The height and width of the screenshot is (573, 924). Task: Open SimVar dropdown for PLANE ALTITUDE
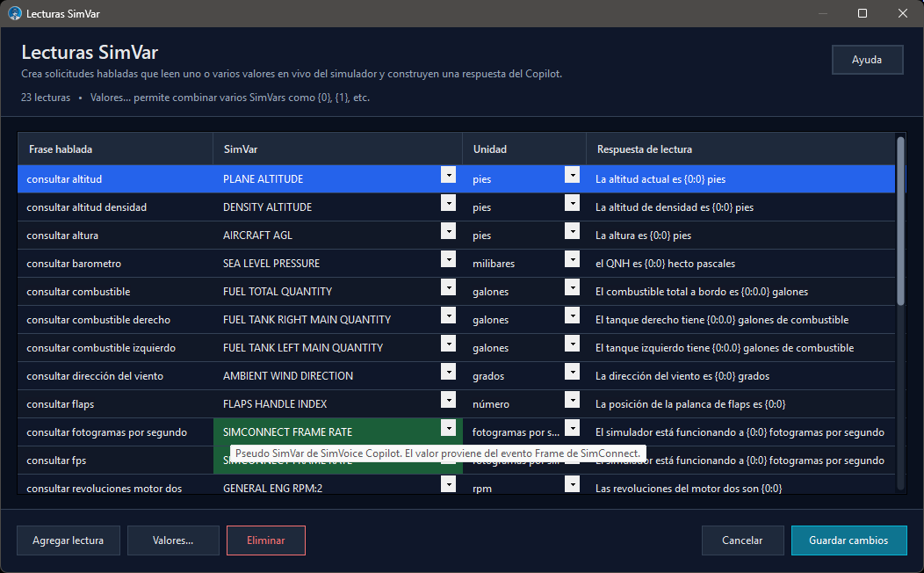[x=449, y=175]
